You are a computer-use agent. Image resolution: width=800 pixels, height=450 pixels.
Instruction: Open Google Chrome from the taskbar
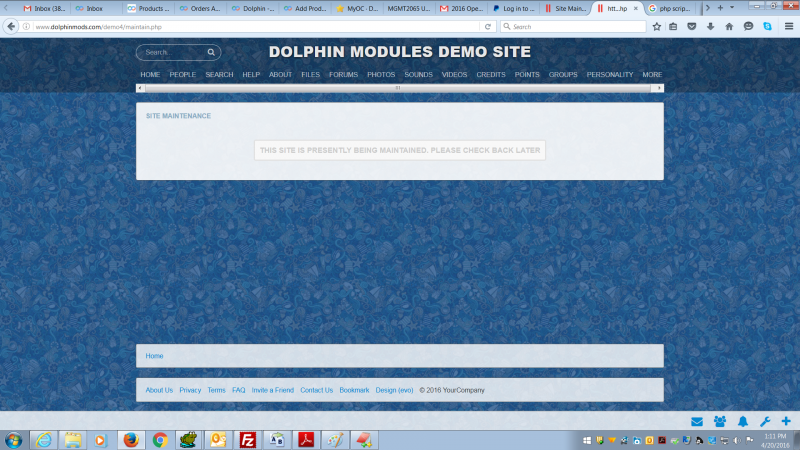160,440
